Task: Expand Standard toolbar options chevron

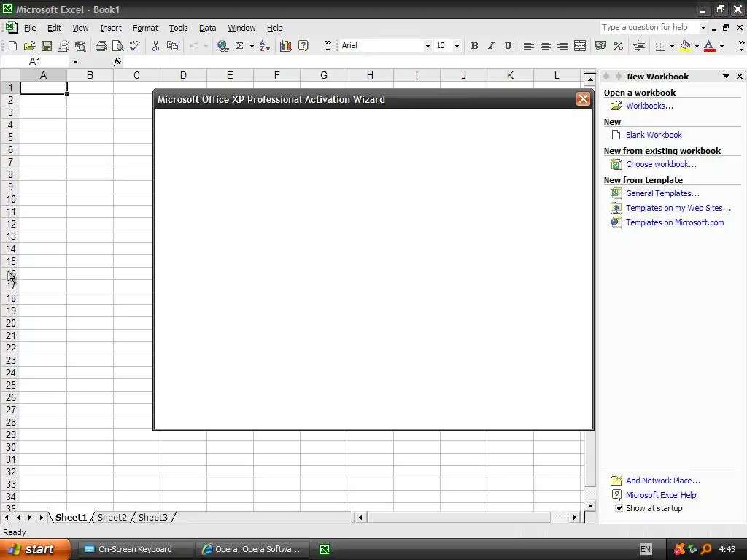Action: (328, 46)
